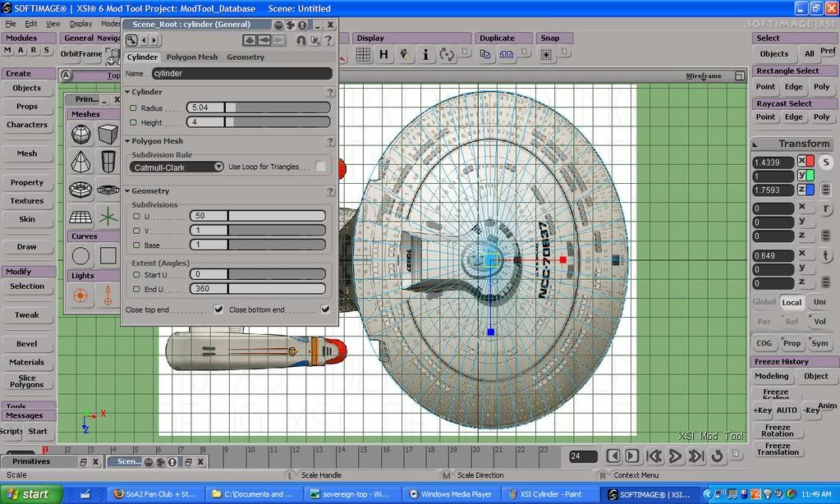Open the Wireframe display mode menu
840x504 pixels.
click(x=704, y=76)
